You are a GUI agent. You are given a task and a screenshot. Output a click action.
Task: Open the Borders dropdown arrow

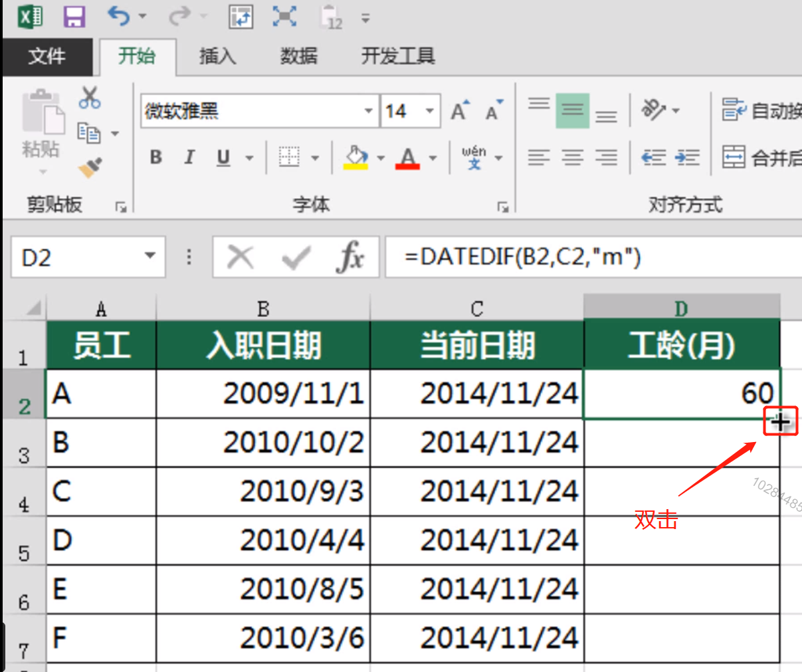(315, 158)
